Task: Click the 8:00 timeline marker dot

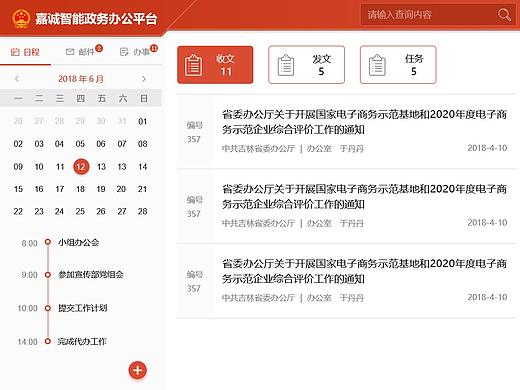Action: [x=48, y=242]
